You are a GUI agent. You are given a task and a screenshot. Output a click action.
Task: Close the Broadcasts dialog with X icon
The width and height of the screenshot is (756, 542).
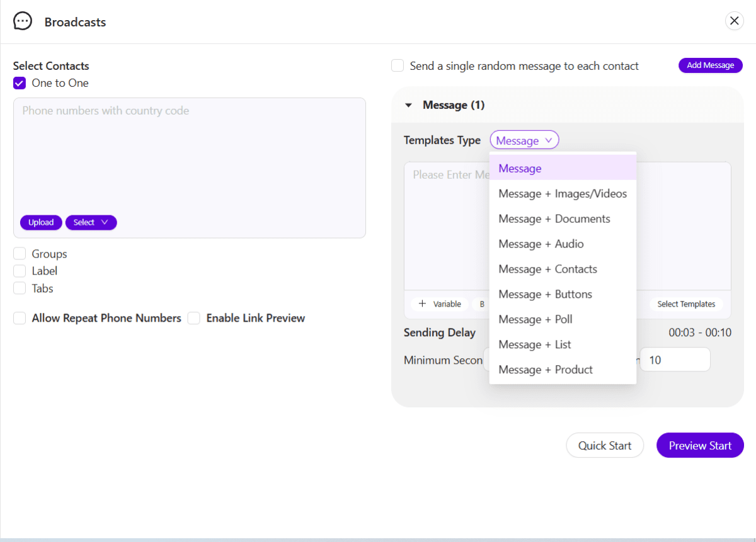point(734,21)
